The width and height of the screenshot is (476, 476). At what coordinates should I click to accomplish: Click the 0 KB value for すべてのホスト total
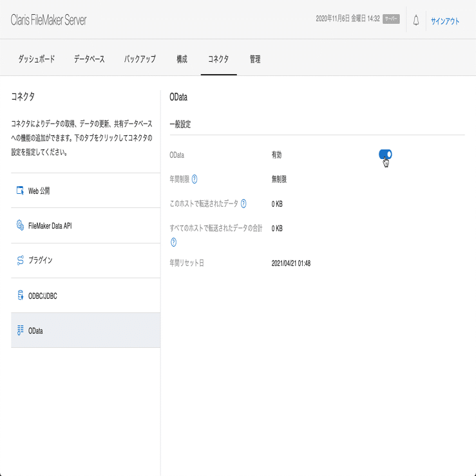[277, 228]
